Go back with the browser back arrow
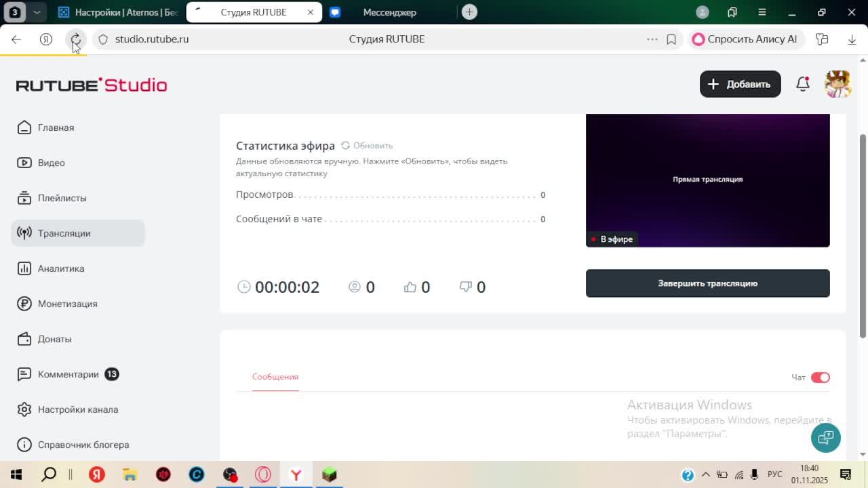 click(16, 39)
